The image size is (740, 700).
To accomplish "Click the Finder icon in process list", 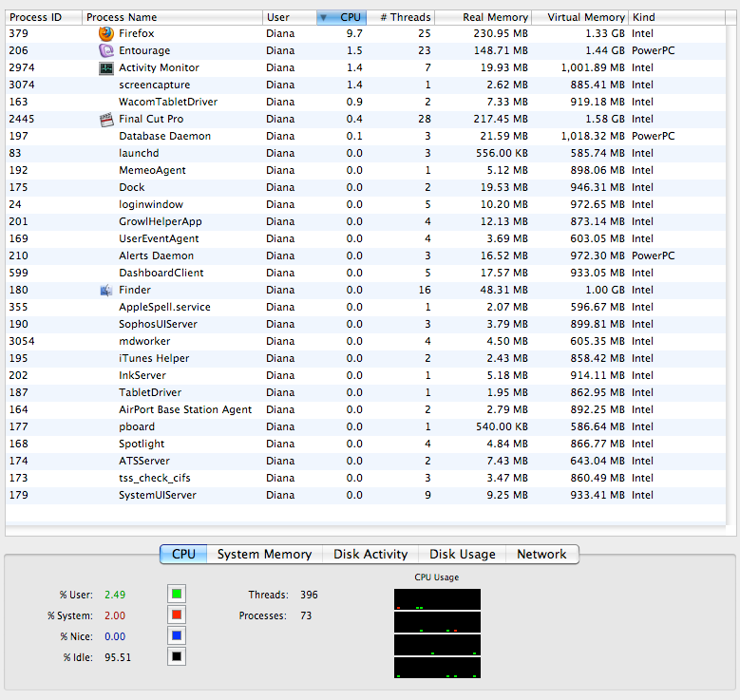I will [x=106, y=291].
